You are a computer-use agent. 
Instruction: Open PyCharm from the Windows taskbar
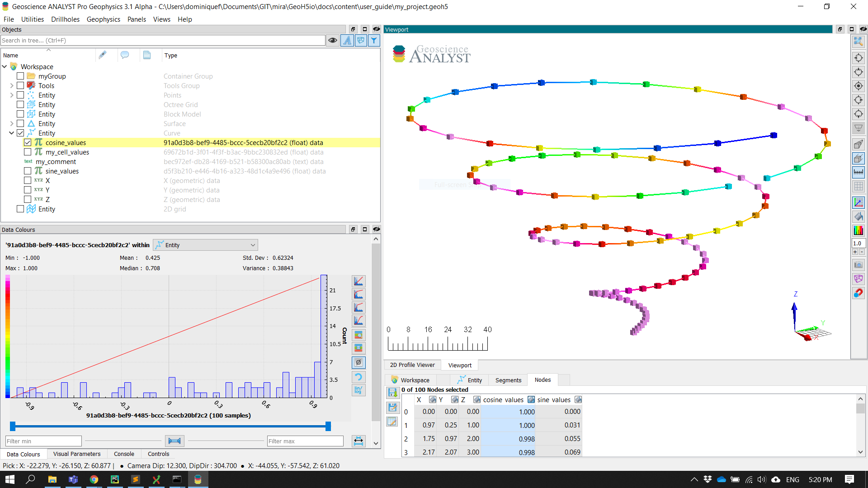115,479
